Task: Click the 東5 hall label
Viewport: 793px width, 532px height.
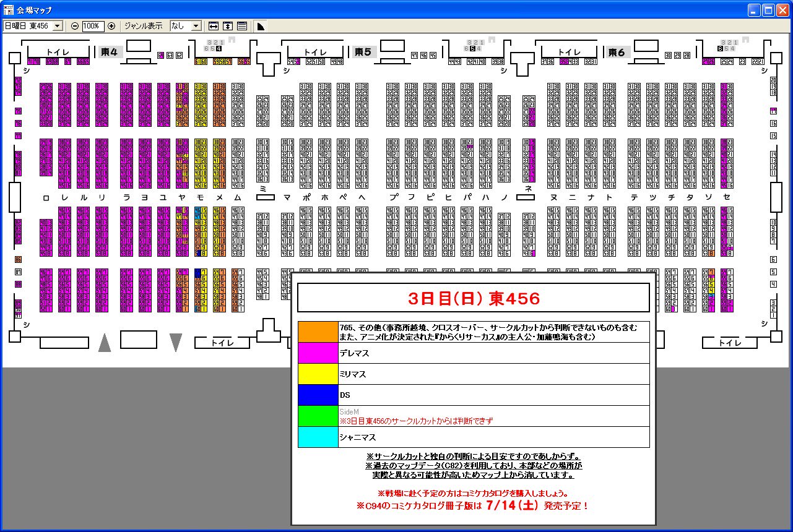Action: [363, 52]
